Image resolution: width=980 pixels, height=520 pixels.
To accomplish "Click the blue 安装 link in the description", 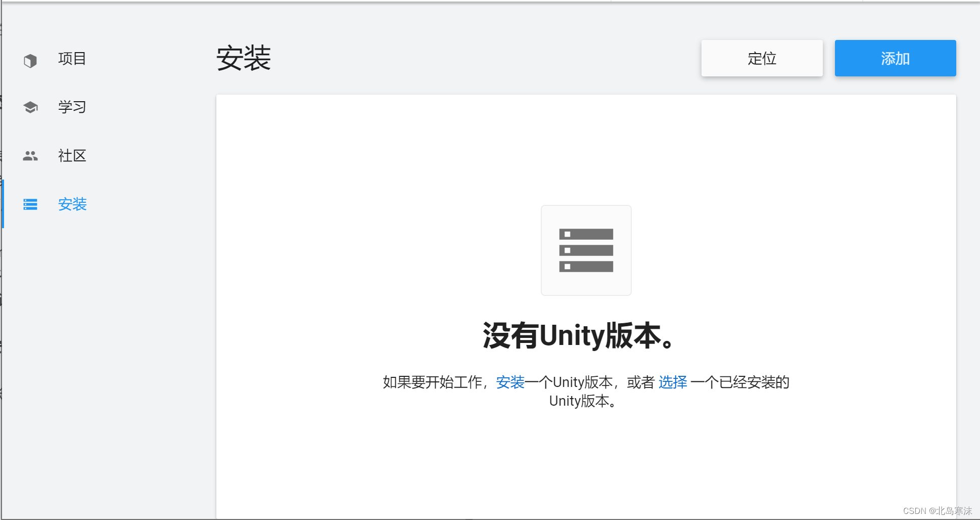I will point(510,382).
